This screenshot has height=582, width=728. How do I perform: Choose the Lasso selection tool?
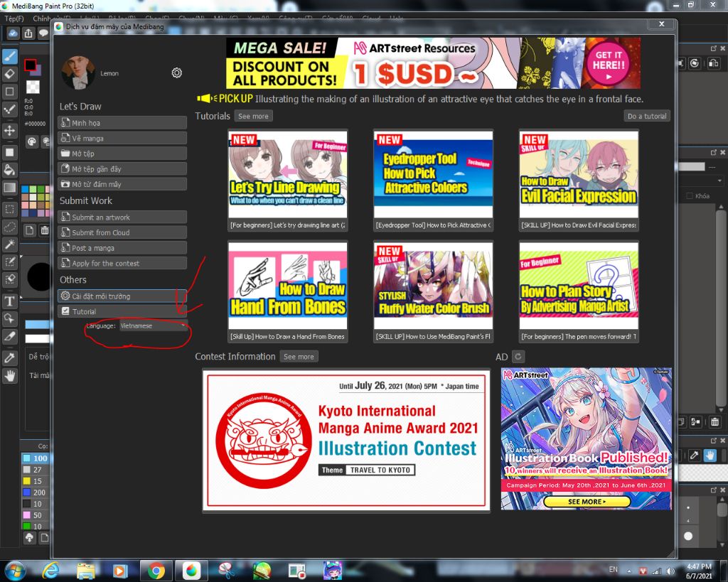pyautogui.click(x=10, y=227)
